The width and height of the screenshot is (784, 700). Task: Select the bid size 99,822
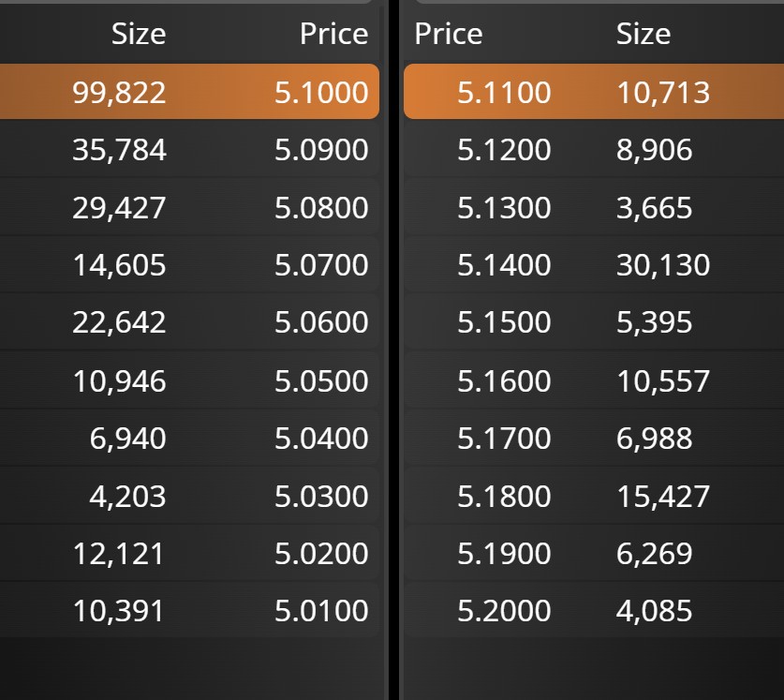(119, 92)
